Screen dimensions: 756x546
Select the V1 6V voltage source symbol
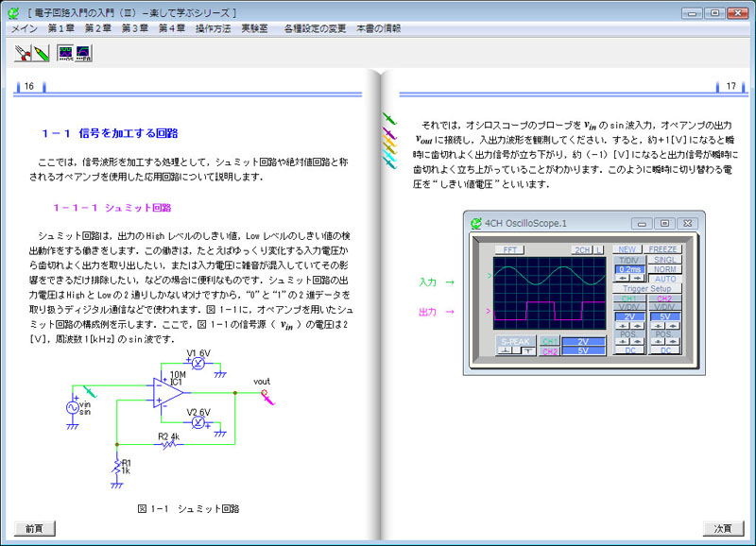point(198,364)
